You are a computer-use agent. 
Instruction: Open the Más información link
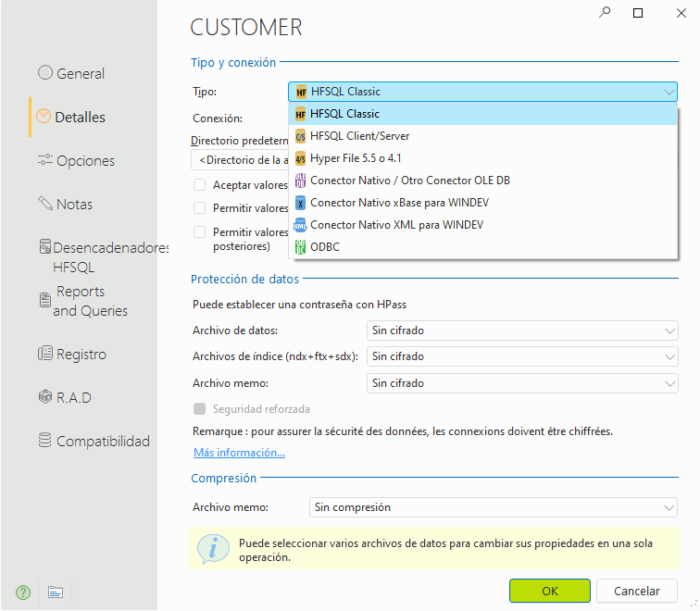(239, 453)
